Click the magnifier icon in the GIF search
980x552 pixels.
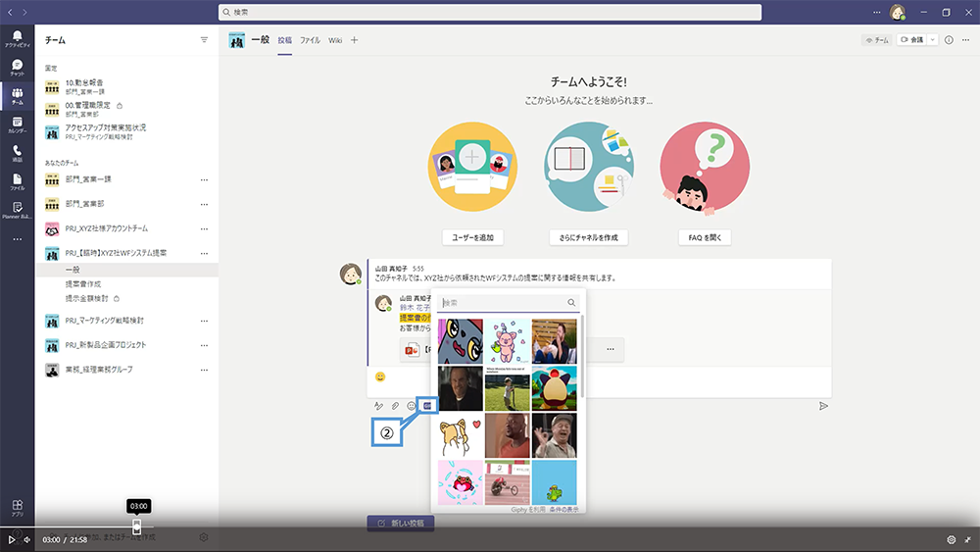pyautogui.click(x=571, y=303)
